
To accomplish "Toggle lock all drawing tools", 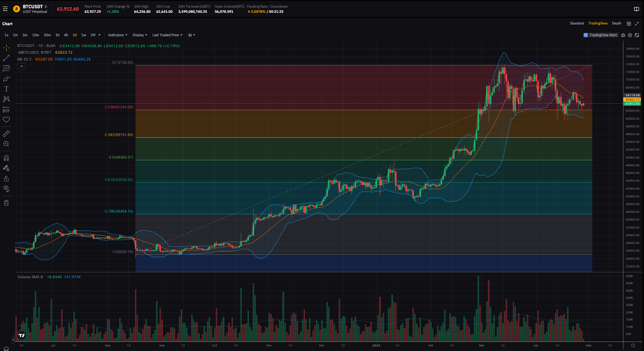I will coord(6,179).
